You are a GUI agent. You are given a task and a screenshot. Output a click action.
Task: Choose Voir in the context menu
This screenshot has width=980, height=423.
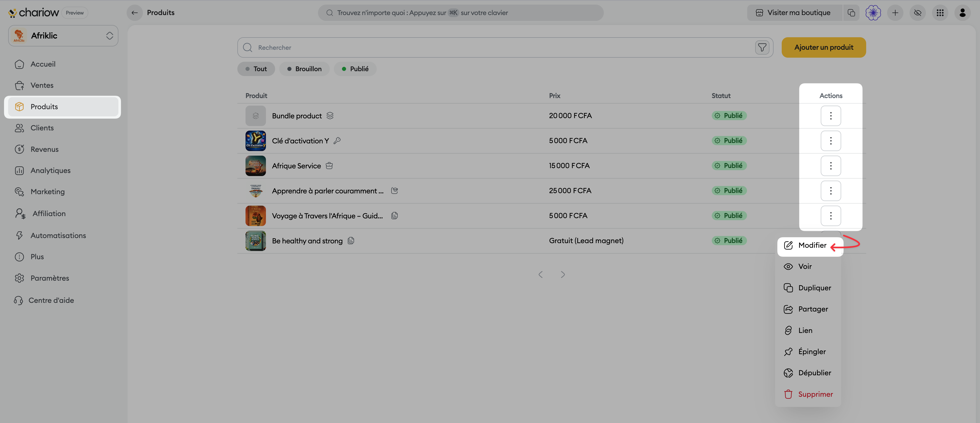[x=808, y=266]
